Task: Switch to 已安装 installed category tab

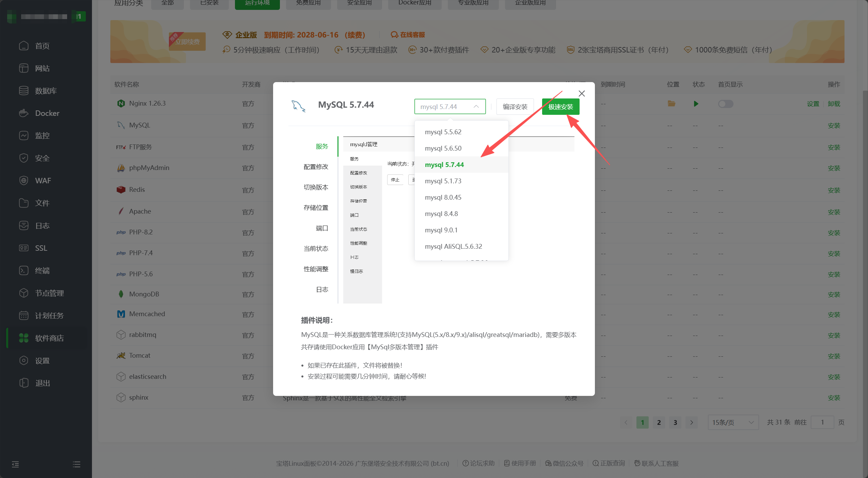Action: coord(209,3)
